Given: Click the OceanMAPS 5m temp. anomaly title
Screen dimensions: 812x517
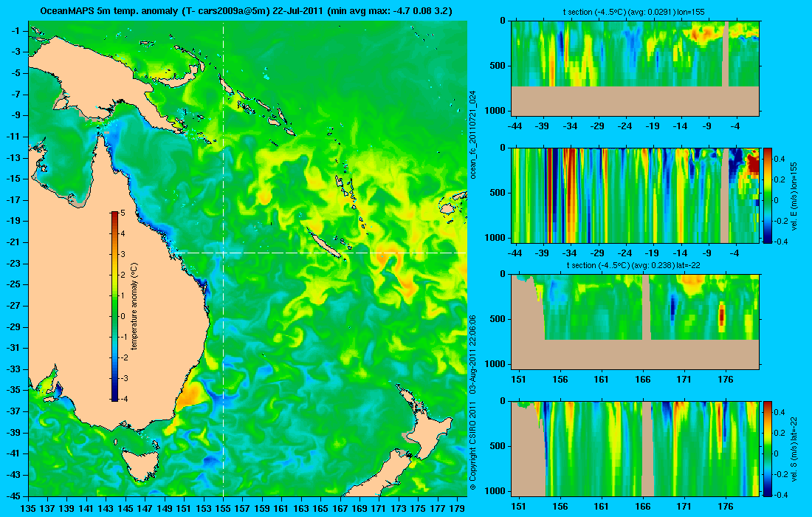Looking at the screenshot, I should (x=247, y=11).
